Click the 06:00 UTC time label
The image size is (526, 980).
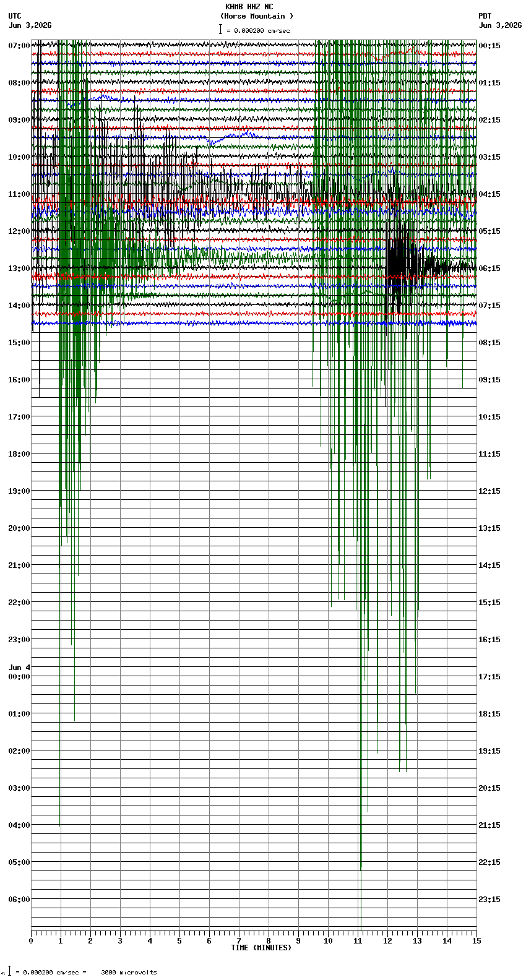(x=19, y=900)
